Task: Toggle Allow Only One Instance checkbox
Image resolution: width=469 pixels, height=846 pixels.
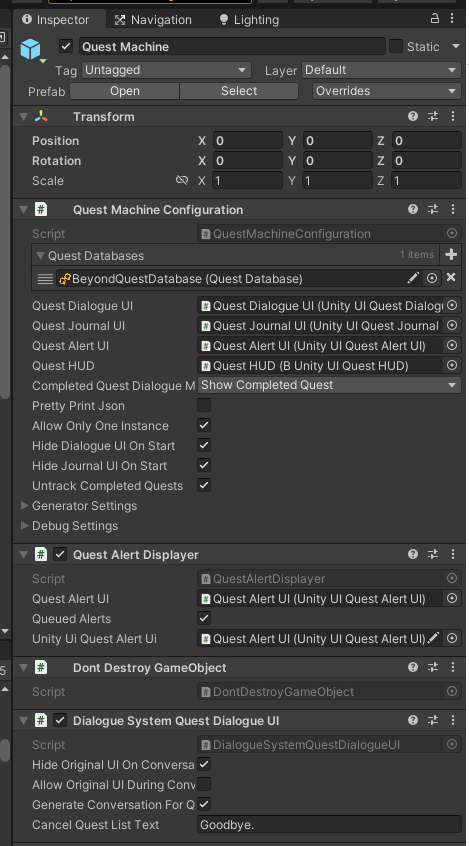Action: (204, 425)
